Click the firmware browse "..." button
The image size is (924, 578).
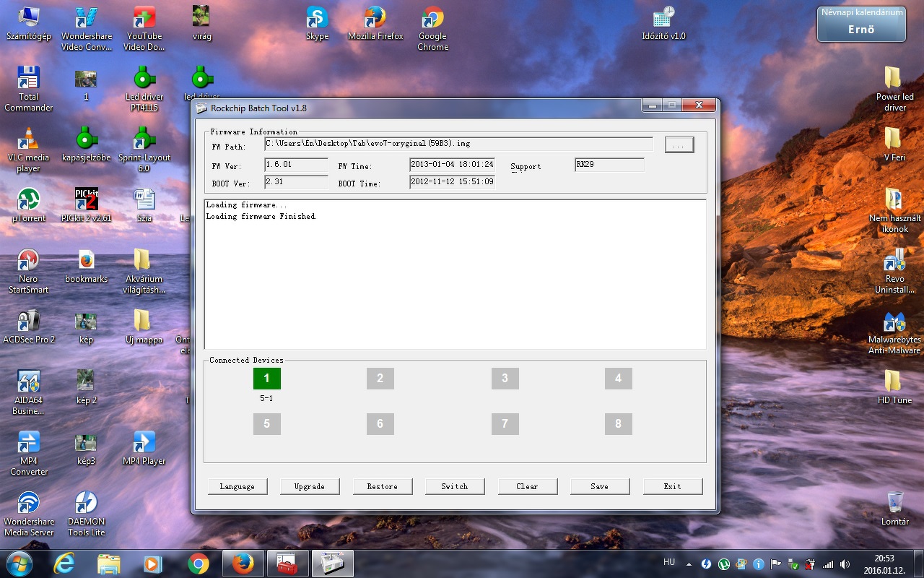tap(679, 145)
